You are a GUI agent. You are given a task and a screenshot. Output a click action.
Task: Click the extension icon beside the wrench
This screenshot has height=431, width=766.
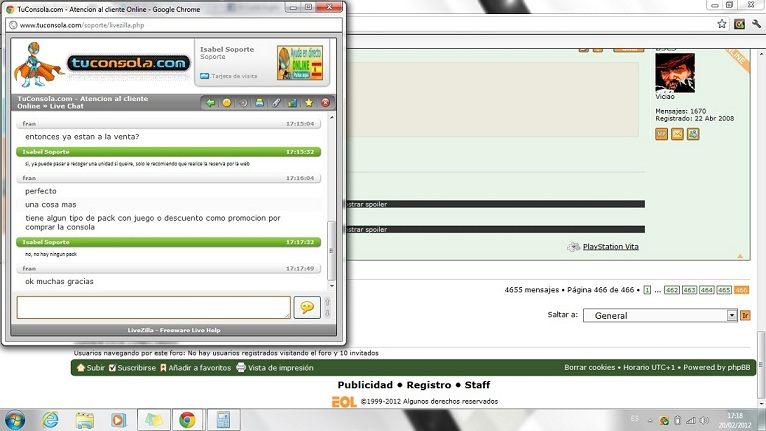pos(739,24)
